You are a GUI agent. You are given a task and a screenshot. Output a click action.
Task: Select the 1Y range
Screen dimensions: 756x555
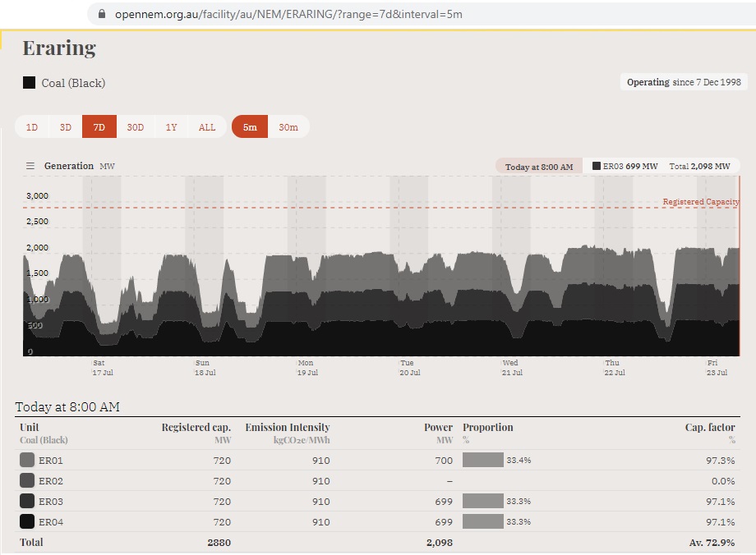pos(171,127)
